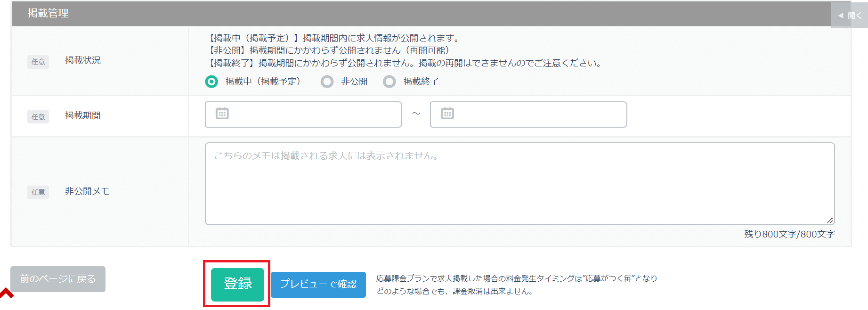Click the red scroll-to-top arrow icon
The height and width of the screenshot is (310, 868).
(7, 293)
